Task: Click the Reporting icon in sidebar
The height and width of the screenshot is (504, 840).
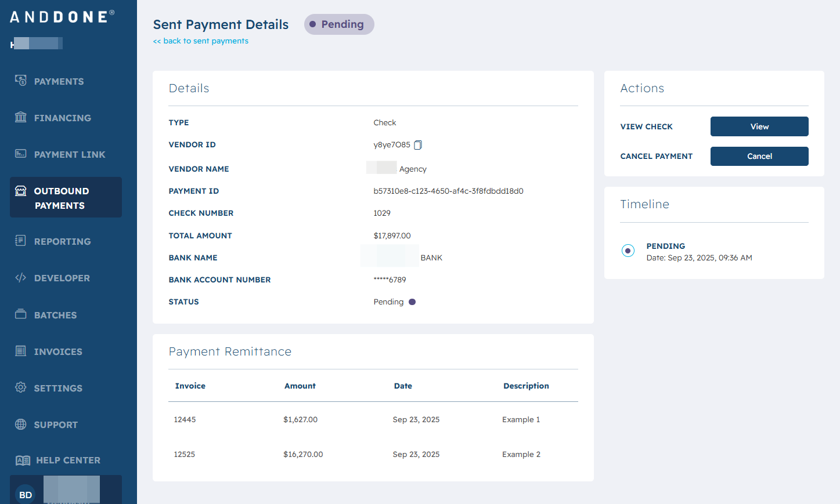Action: click(x=21, y=241)
